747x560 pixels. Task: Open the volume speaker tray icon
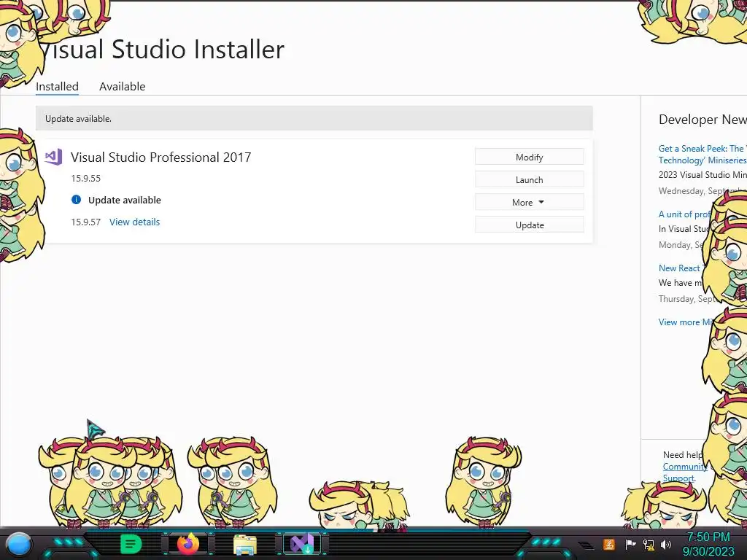665,544
